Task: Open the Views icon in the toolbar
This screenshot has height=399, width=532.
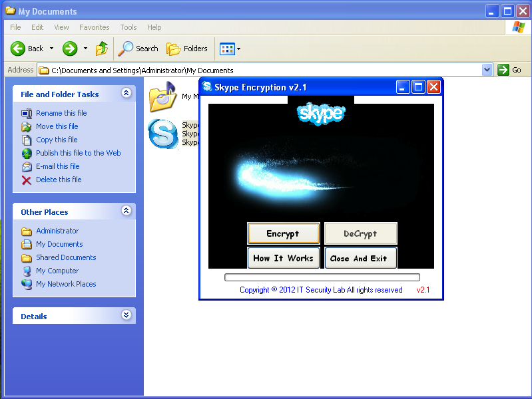Action: tap(227, 49)
